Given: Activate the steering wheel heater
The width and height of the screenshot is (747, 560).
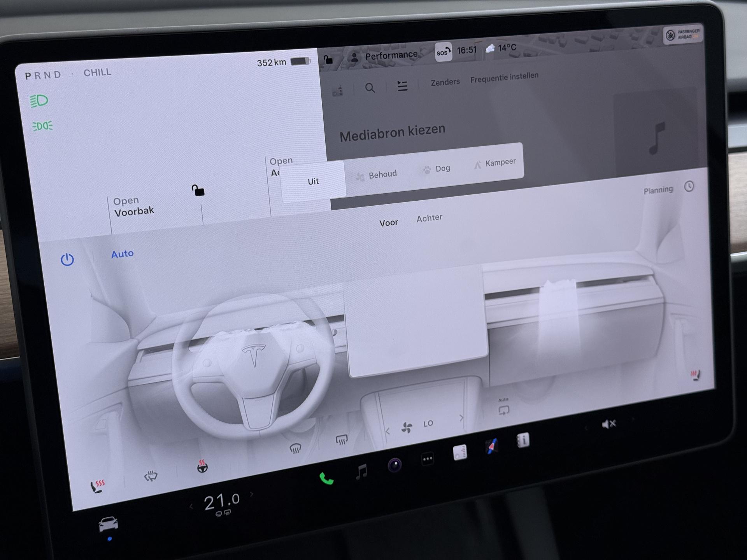Looking at the screenshot, I should click(x=202, y=466).
